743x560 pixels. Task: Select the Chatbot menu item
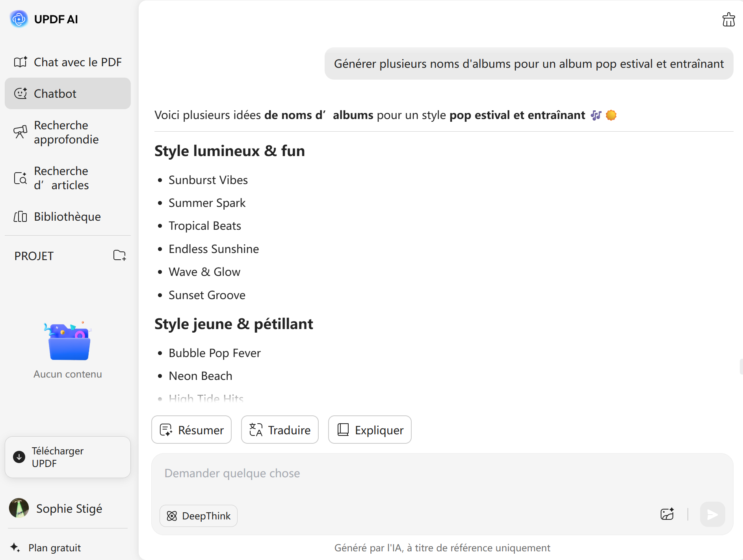pyautogui.click(x=68, y=93)
